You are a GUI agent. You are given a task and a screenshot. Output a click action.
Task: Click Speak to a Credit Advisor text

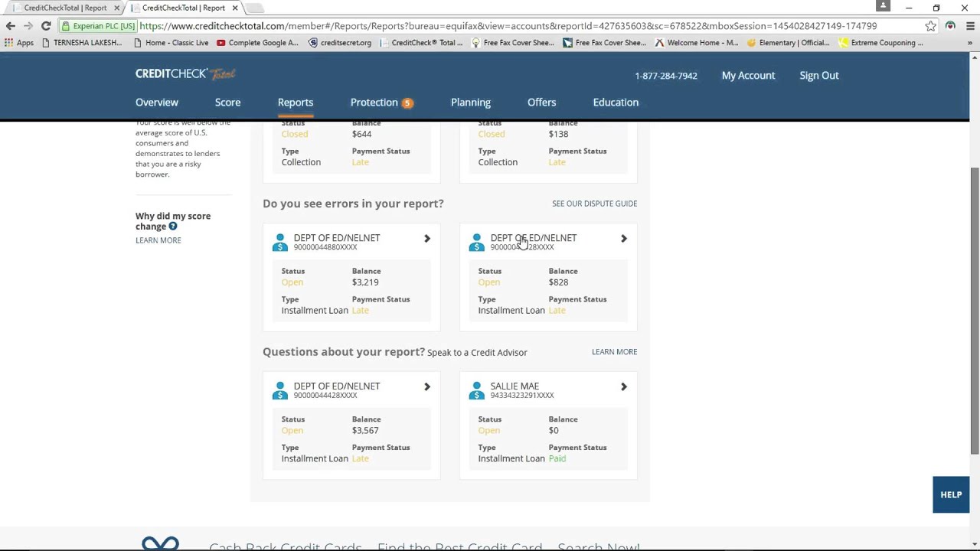coord(477,353)
